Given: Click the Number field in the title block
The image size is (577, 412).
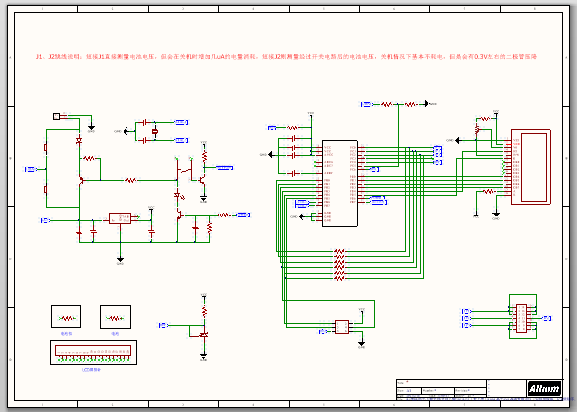Looking at the screenshot, I should pyautogui.click(x=438, y=390).
